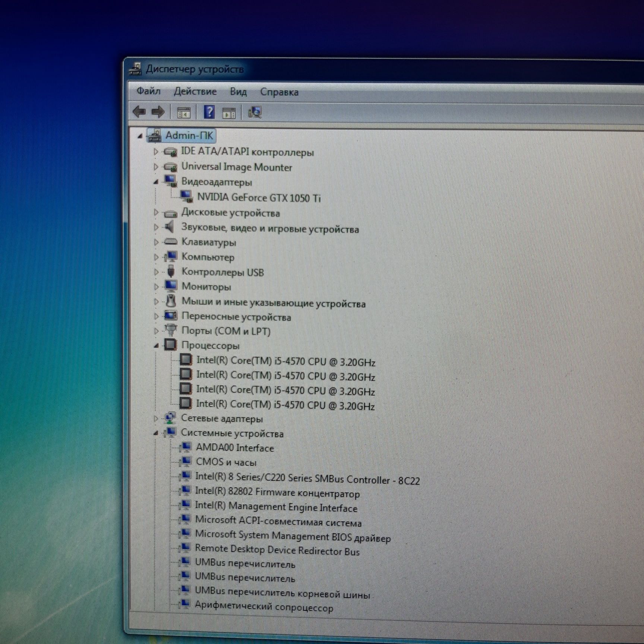Expand Дисковые устройства node
Screen dimensions: 644x644
click(156, 212)
